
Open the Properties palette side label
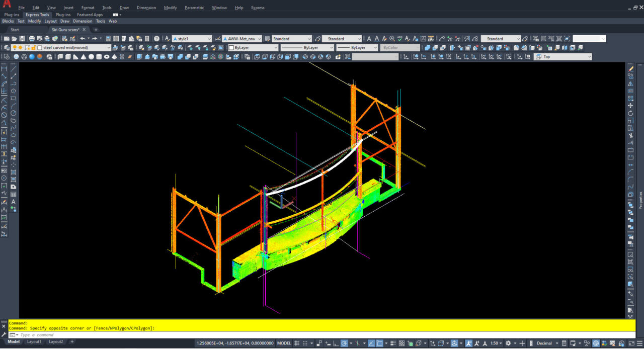point(640,200)
